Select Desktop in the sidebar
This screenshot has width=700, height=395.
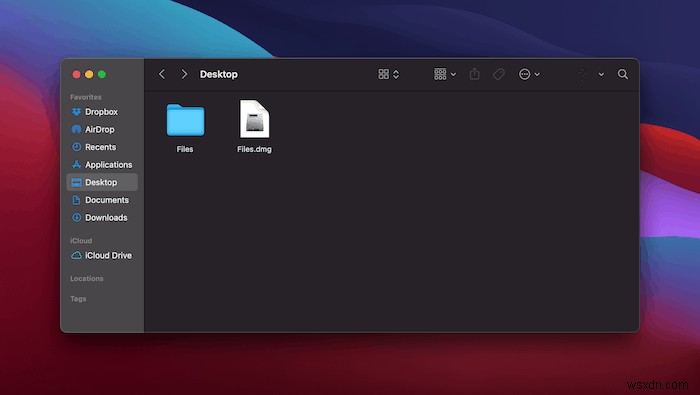(x=102, y=182)
